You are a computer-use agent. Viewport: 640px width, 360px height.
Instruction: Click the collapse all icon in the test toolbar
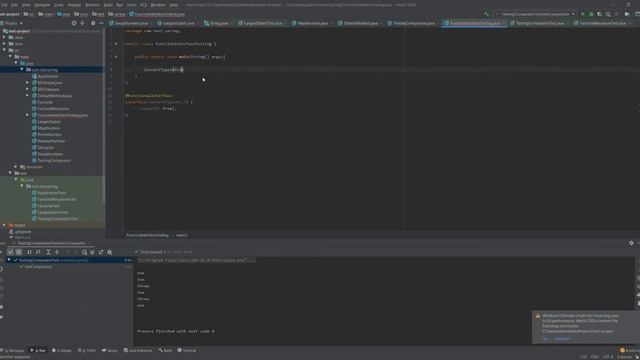pos(57,252)
